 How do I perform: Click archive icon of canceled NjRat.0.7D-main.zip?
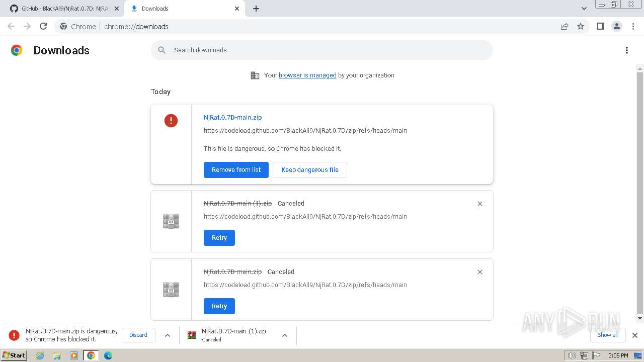click(171, 290)
